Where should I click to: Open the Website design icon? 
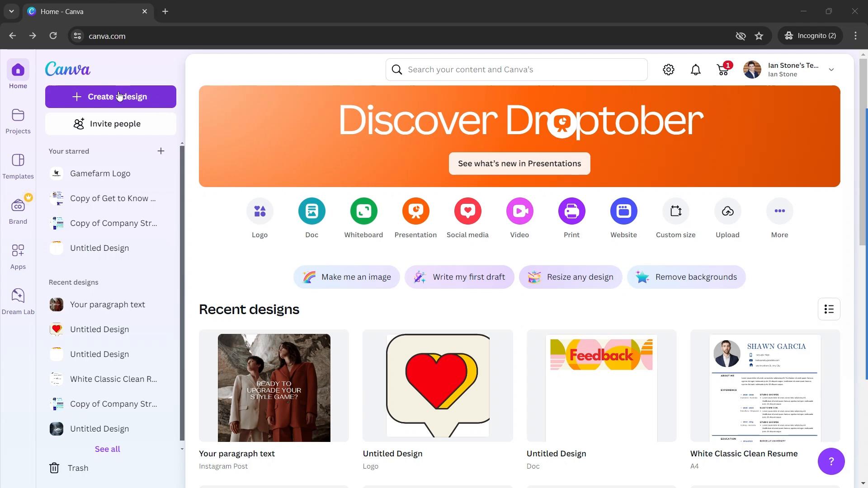pyautogui.click(x=623, y=211)
